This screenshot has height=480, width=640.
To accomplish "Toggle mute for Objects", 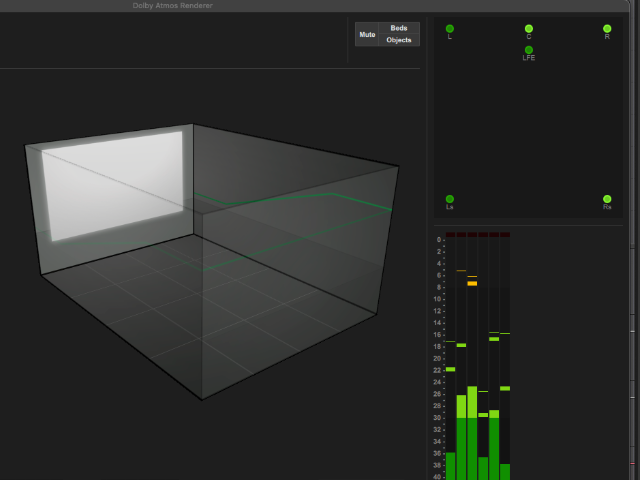I will 399,40.
